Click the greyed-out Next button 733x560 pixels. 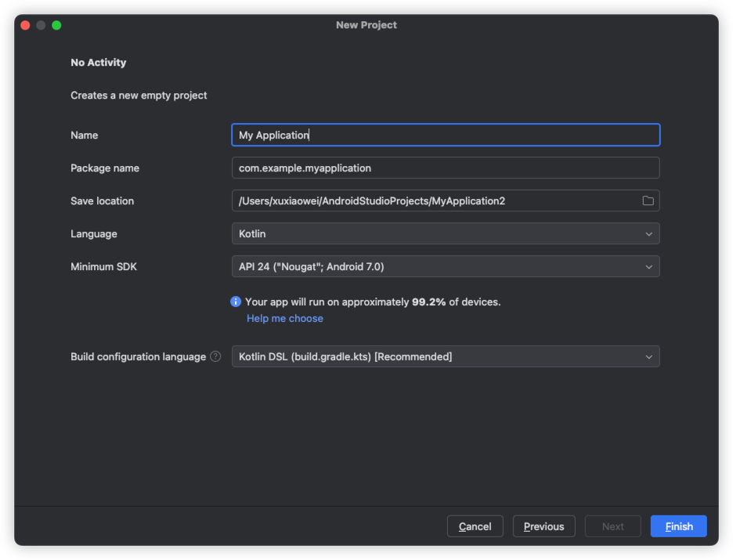tap(612, 526)
